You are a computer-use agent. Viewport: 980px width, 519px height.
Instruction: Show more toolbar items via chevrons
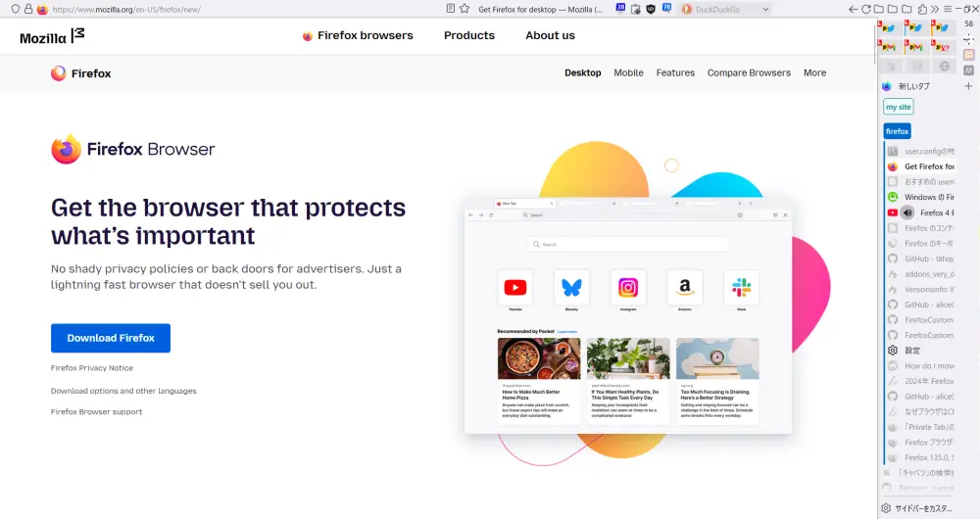point(934,10)
